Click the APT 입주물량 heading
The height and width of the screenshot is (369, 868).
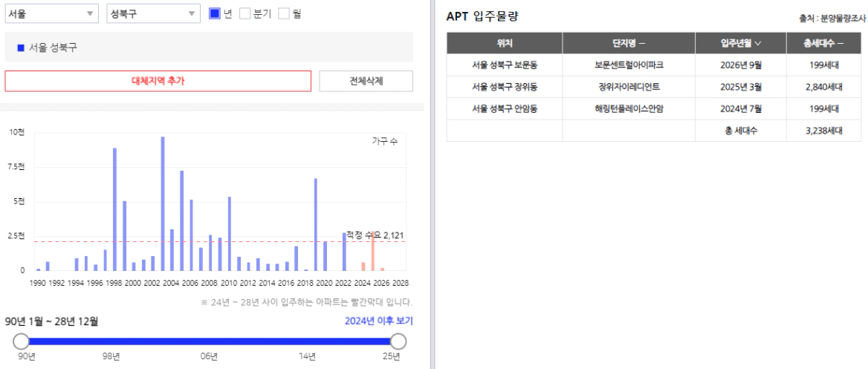(x=482, y=16)
